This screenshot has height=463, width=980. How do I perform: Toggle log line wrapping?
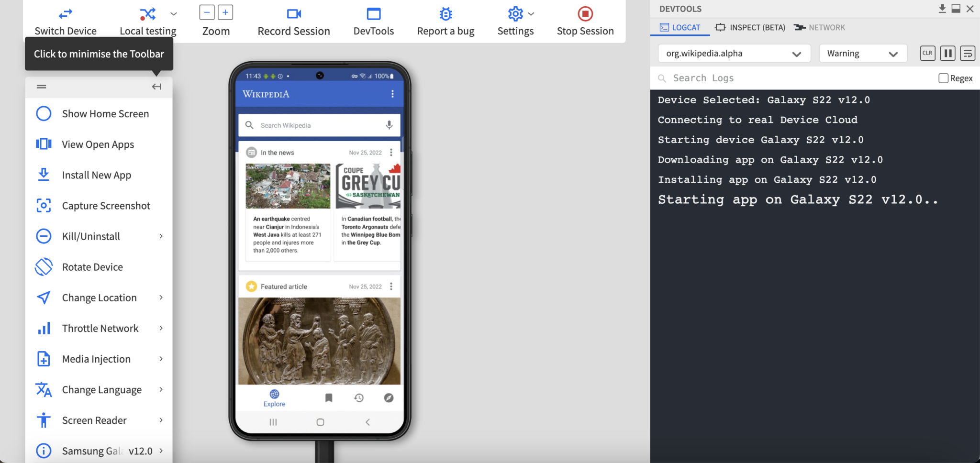point(967,53)
